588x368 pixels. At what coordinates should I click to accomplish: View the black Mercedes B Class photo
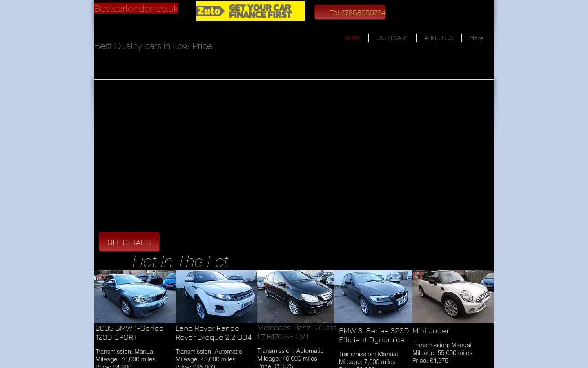[296, 297]
